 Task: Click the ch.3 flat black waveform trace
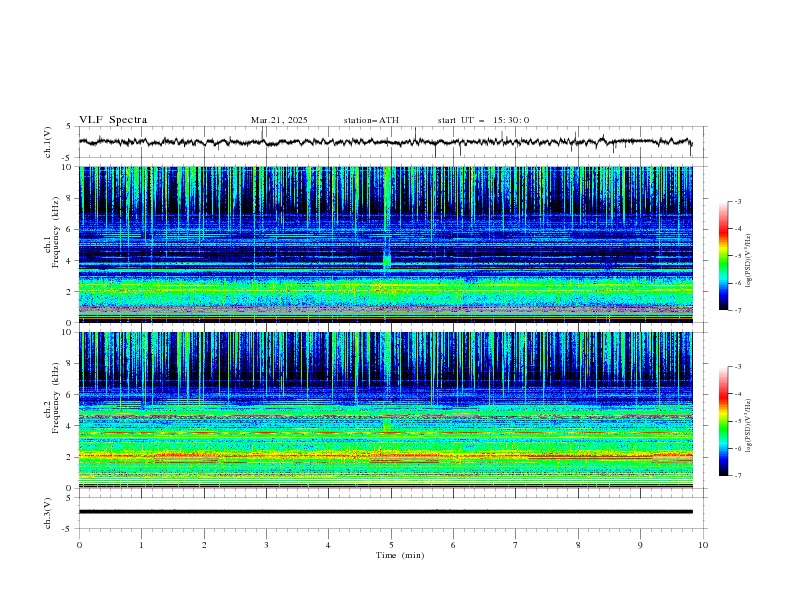[x=385, y=512]
